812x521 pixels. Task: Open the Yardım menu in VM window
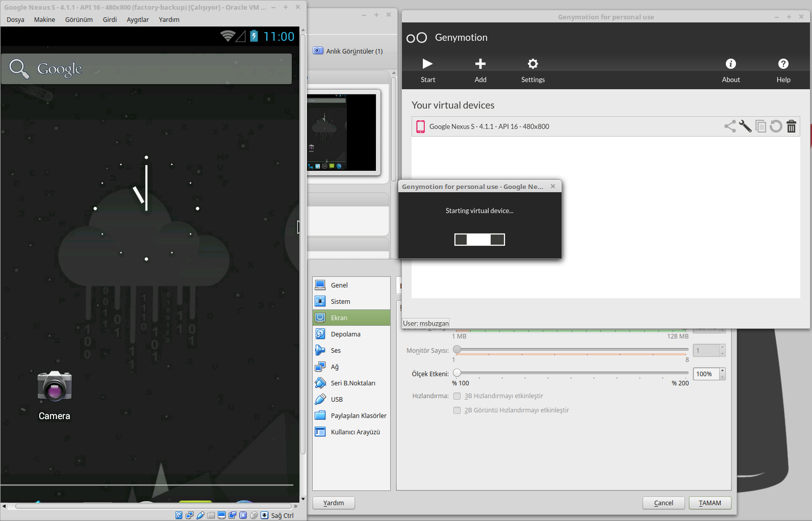169,20
